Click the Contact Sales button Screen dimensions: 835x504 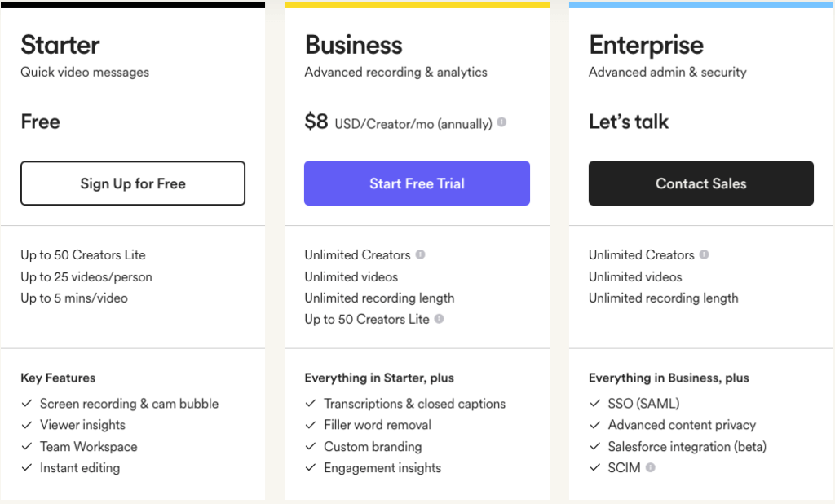click(x=700, y=183)
